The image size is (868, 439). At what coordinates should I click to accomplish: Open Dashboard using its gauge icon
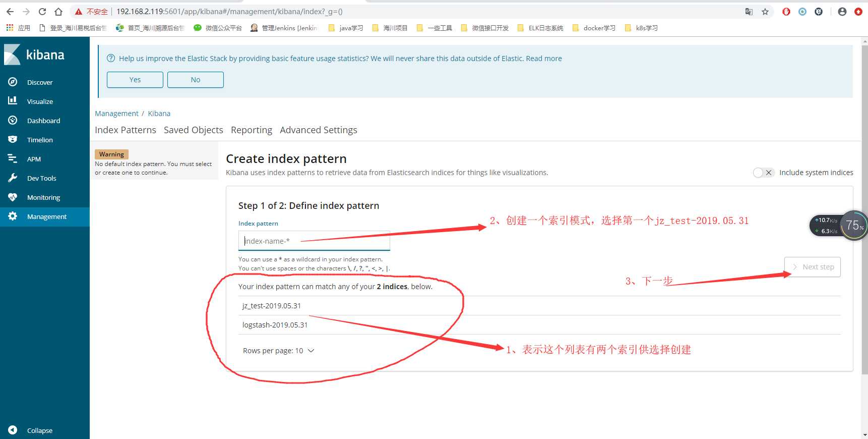click(x=13, y=120)
